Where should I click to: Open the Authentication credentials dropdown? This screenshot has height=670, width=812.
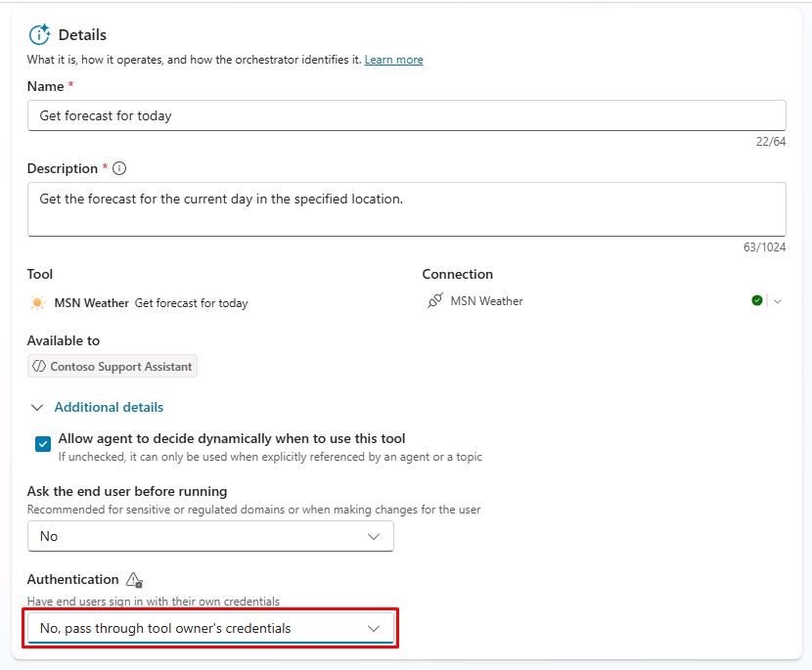pyautogui.click(x=210, y=628)
